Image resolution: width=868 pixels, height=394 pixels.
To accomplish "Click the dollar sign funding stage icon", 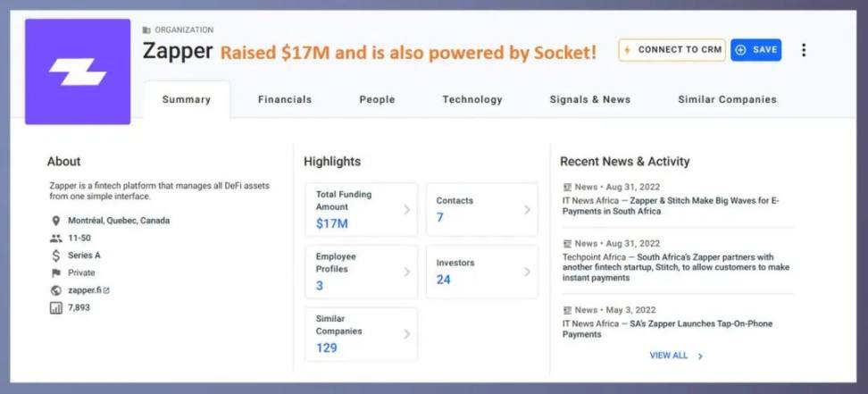I will point(55,256).
